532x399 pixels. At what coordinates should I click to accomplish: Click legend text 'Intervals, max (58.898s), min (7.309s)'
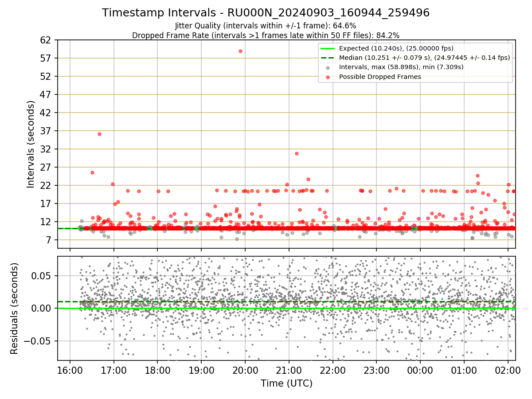[x=401, y=67]
